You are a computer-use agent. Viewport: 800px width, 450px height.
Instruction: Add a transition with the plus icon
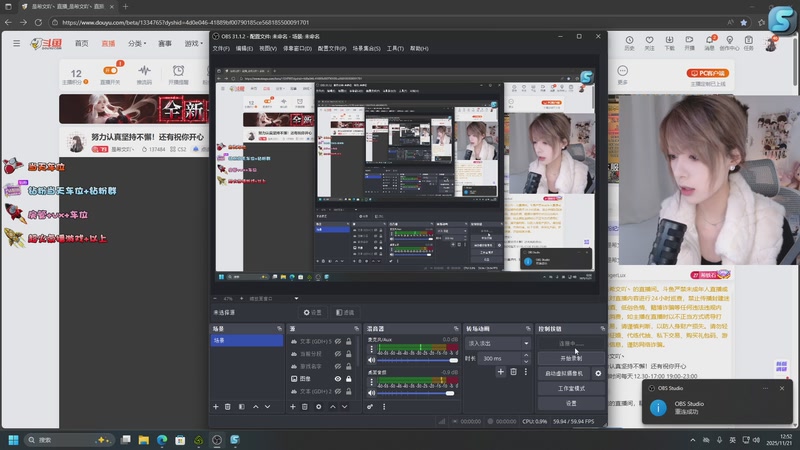pyautogui.click(x=501, y=372)
